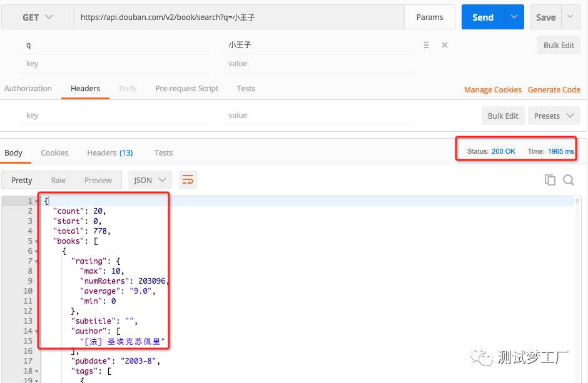Viewport: 588px width, 383px height.
Task: Click the empty params value field
Action: (x=318, y=64)
